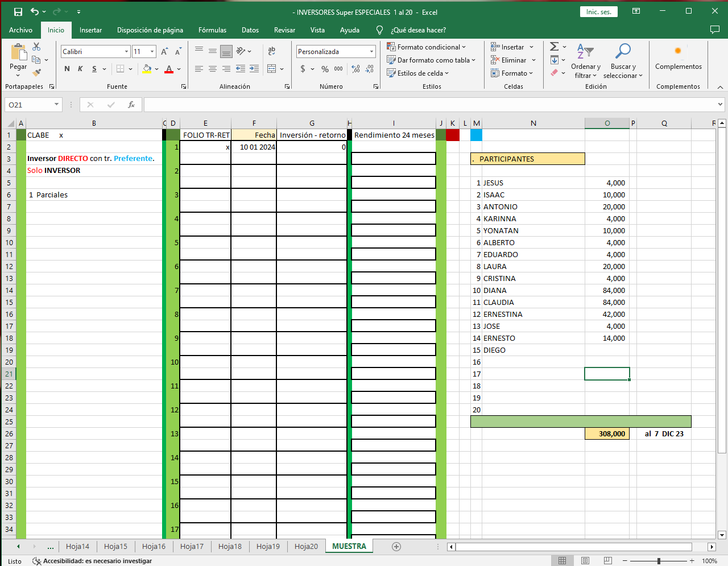Add a new sheet with plus icon
Screen dimensions: 728x566
pos(396,547)
